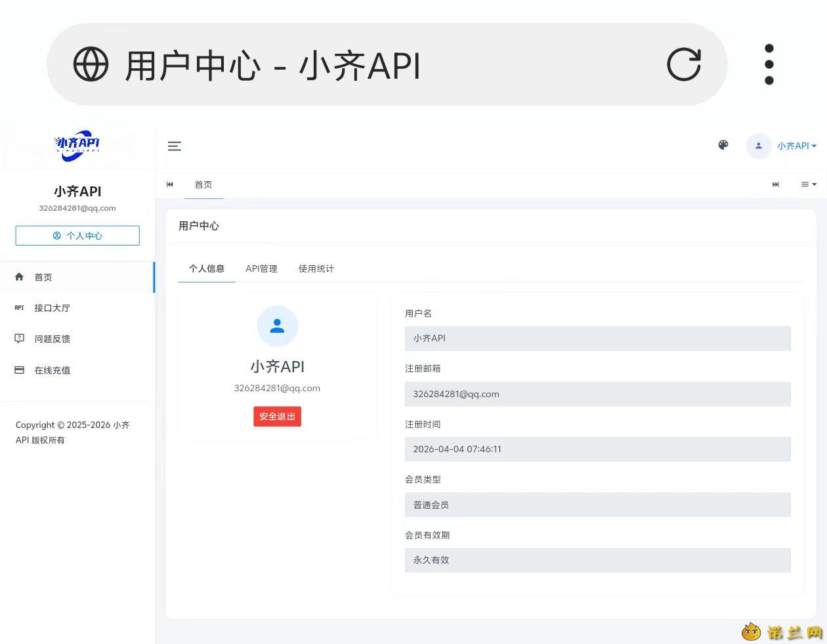
Task: Click the 用户中心 card heading
Action: pos(199,226)
